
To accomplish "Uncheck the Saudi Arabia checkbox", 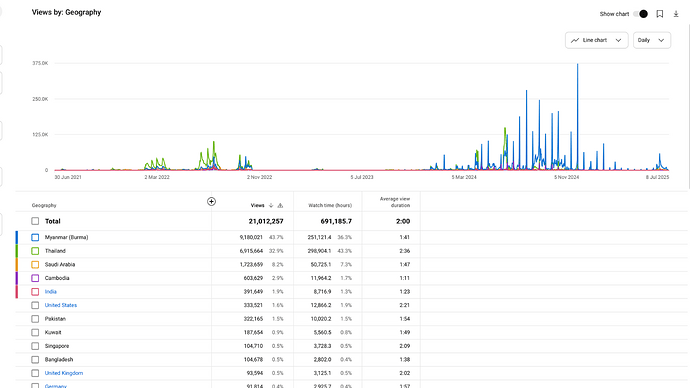I will [x=35, y=265].
